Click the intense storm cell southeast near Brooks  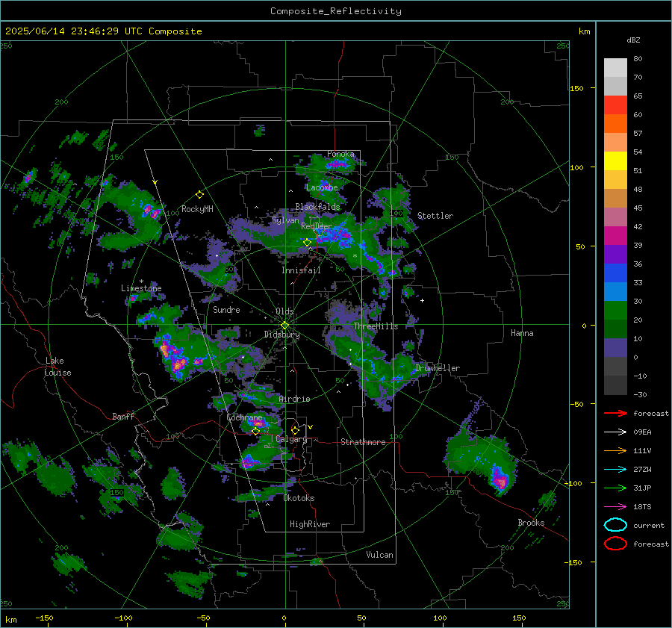click(500, 479)
